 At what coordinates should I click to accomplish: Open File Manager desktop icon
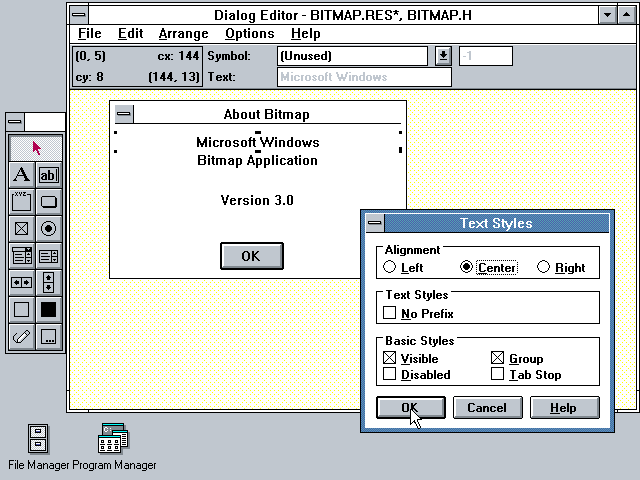[38, 446]
